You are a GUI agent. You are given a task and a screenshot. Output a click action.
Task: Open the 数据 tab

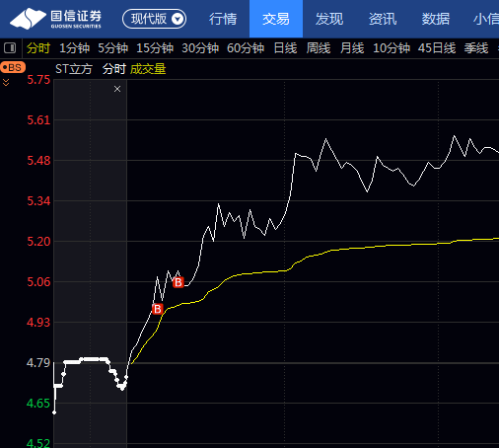(436, 19)
